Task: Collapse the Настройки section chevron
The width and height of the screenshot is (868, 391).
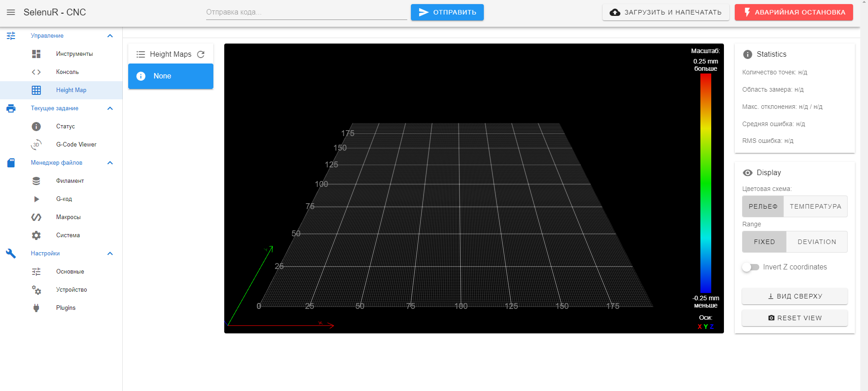Action: [110, 254]
